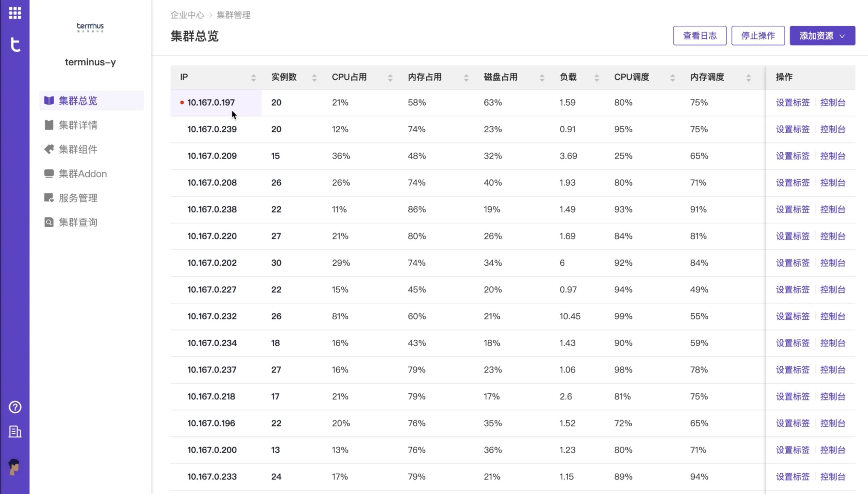
Task: Click the 集群查询 search icon
Action: click(49, 222)
